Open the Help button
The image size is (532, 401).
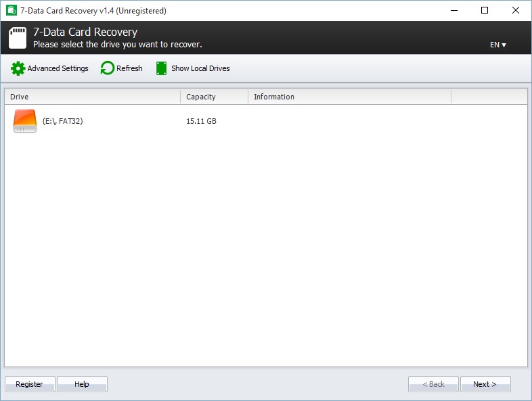point(82,384)
